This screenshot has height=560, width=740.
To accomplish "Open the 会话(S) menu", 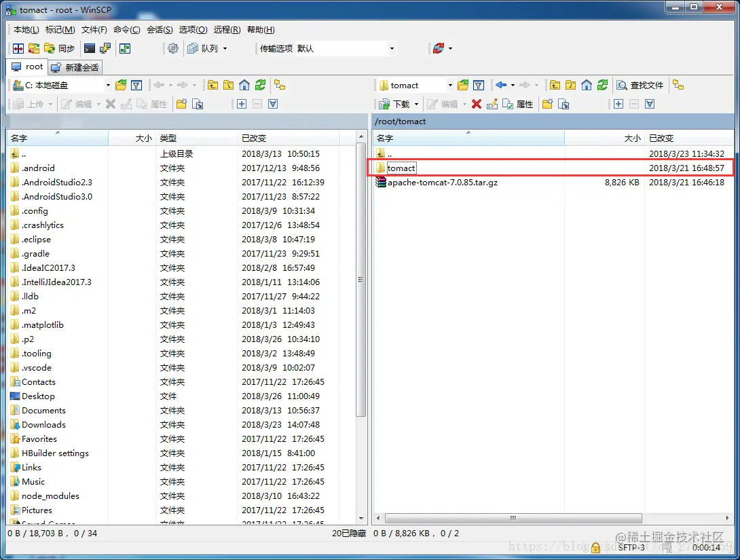I will point(160,30).
